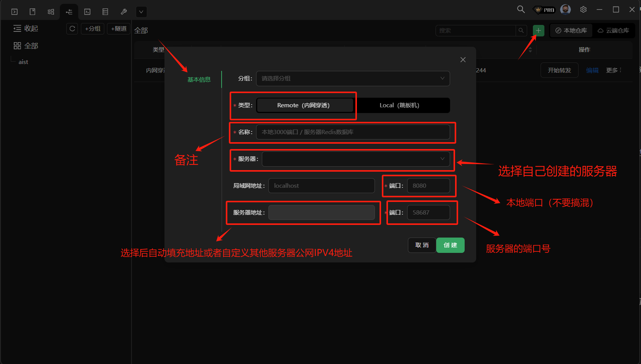Click the refresh icon beside +分组
641x364 pixels.
point(72,29)
